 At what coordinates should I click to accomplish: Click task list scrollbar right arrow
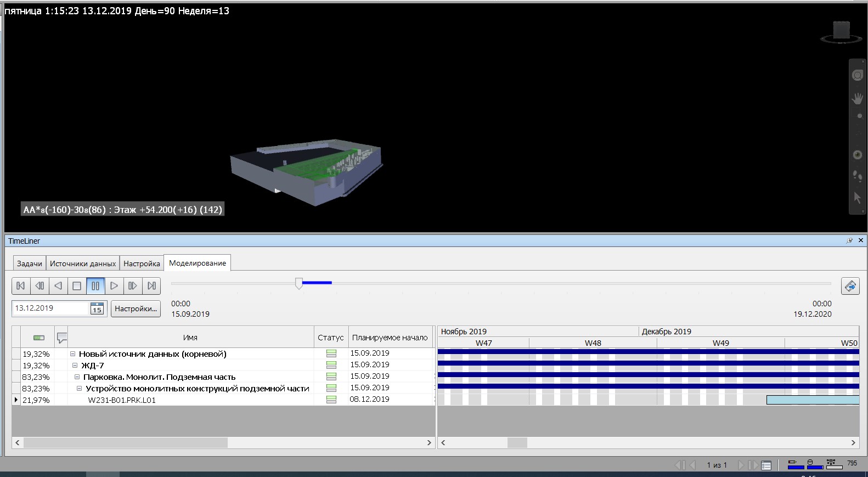pyautogui.click(x=429, y=442)
